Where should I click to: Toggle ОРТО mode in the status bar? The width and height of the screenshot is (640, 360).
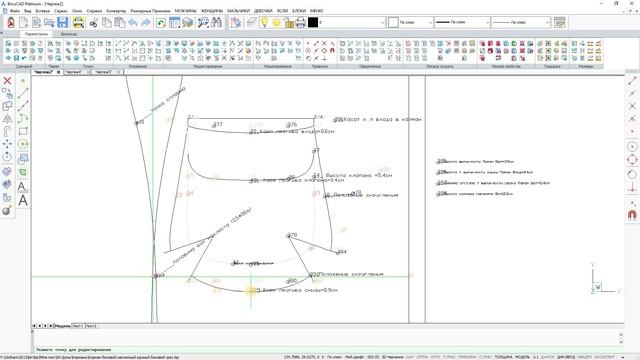pos(436,357)
